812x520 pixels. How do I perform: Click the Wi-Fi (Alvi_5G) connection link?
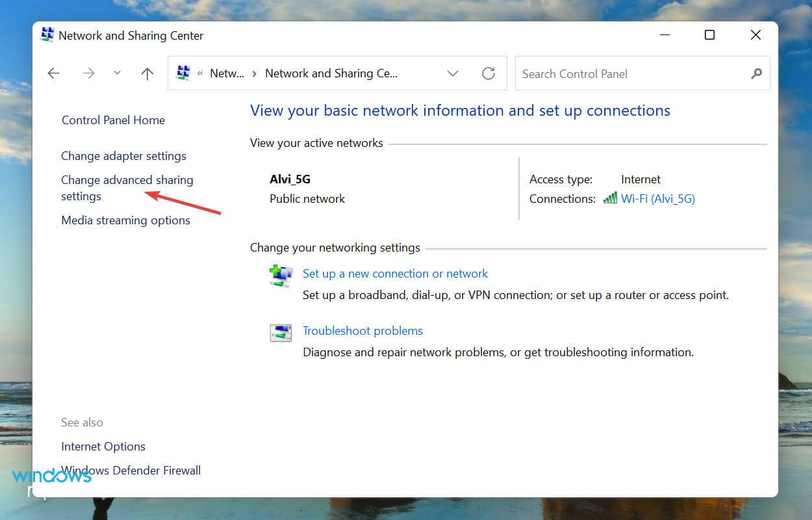[x=657, y=198]
